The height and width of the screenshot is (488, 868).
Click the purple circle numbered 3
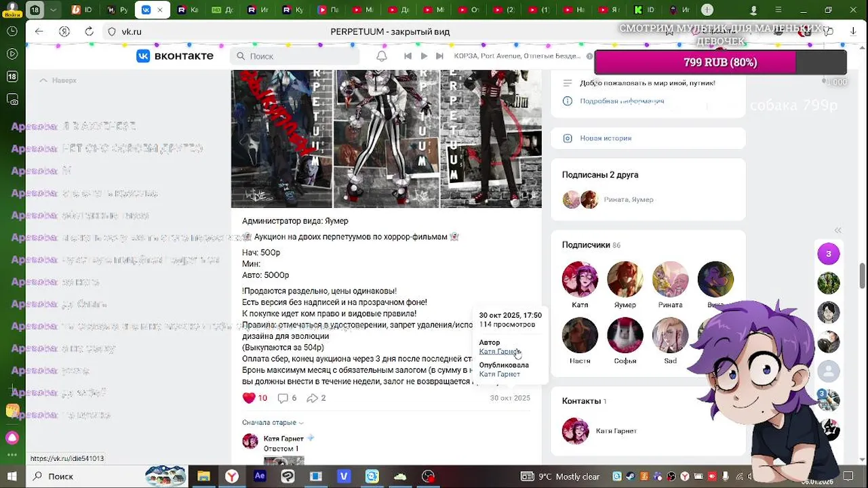(x=828, y=254)
